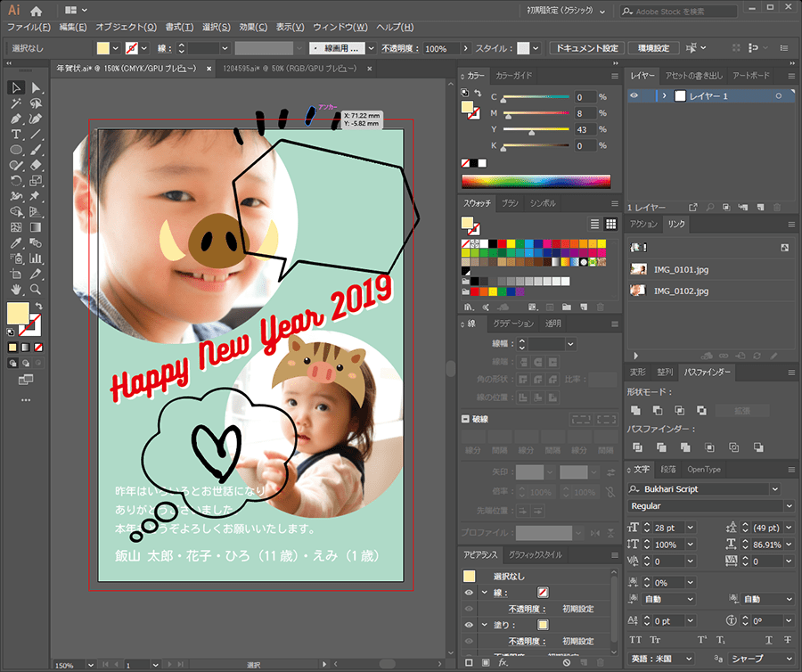Hide the 塗り fill in Appearance panel
Image resolution: width=802 pixels, height=672 pixels.
pyautogui.click(x=469, y=625)
